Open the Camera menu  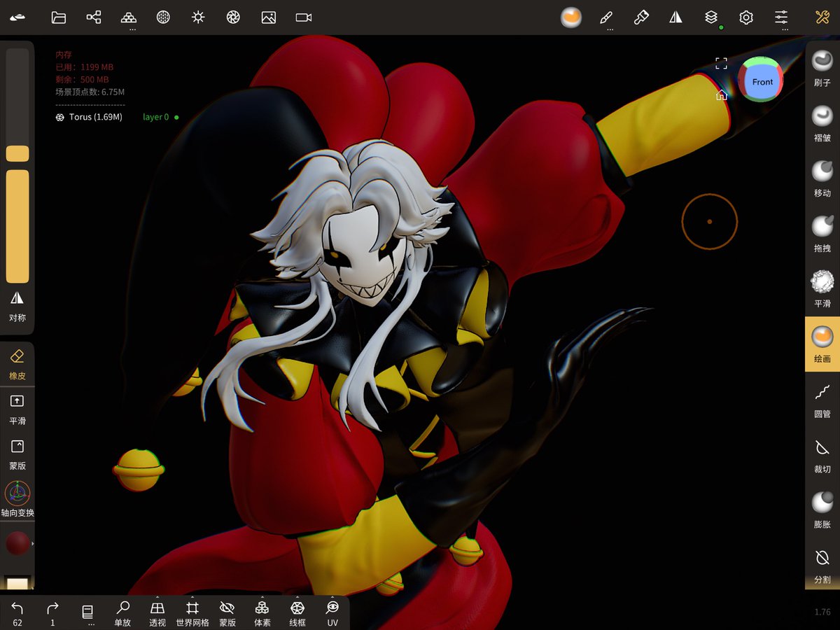coord(303,17)
